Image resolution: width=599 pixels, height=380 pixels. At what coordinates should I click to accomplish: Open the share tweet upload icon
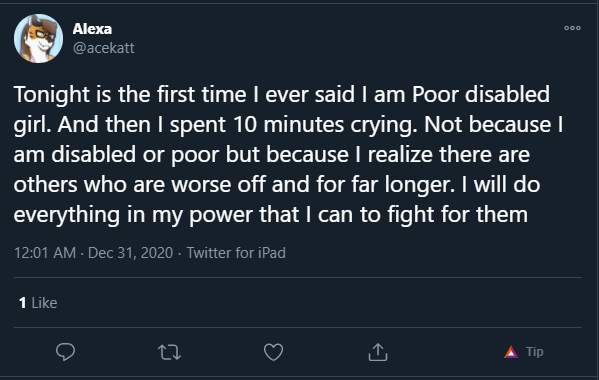click(378, 352)
